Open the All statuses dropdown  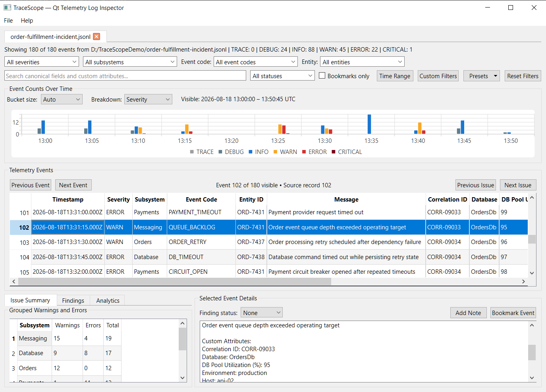[283, 76]
